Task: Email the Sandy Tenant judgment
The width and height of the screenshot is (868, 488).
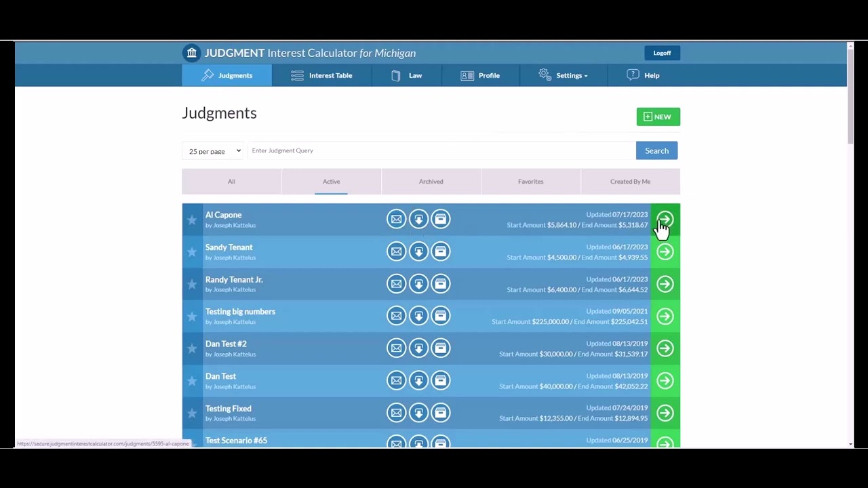Action: pyautogui.click(x=397, y=251)
